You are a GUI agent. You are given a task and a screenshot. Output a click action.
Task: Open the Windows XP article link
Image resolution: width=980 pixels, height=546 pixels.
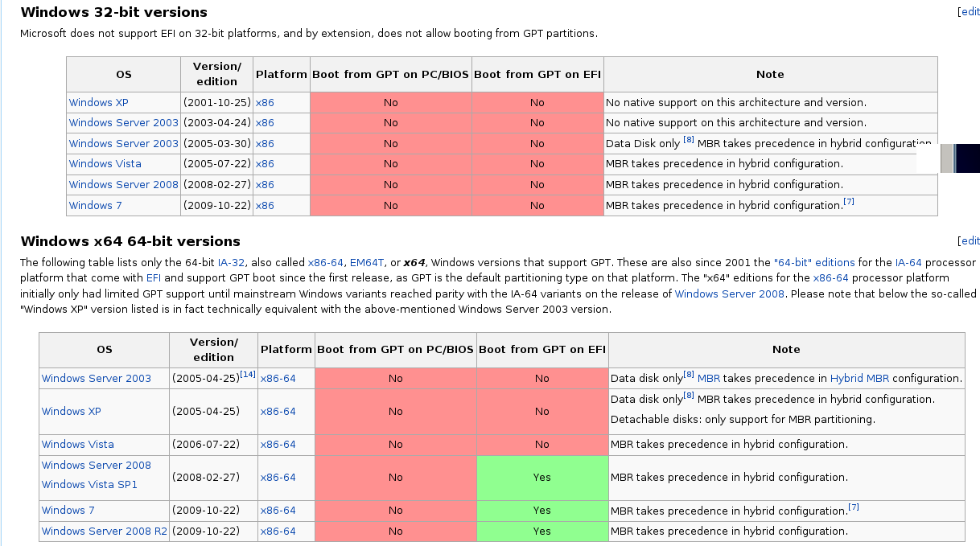pos(98,102)
